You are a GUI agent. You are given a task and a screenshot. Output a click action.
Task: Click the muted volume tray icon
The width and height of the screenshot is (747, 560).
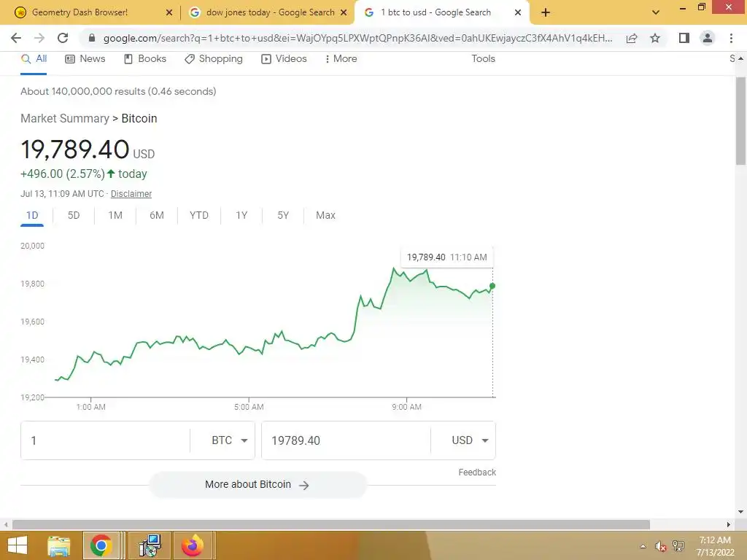pyautogui.click(x=660, y=546)
